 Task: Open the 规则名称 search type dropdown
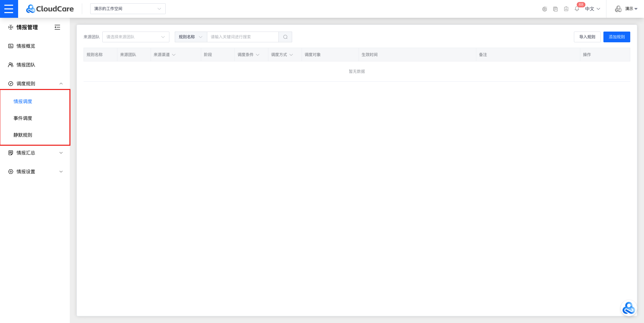tap(191, 37)
